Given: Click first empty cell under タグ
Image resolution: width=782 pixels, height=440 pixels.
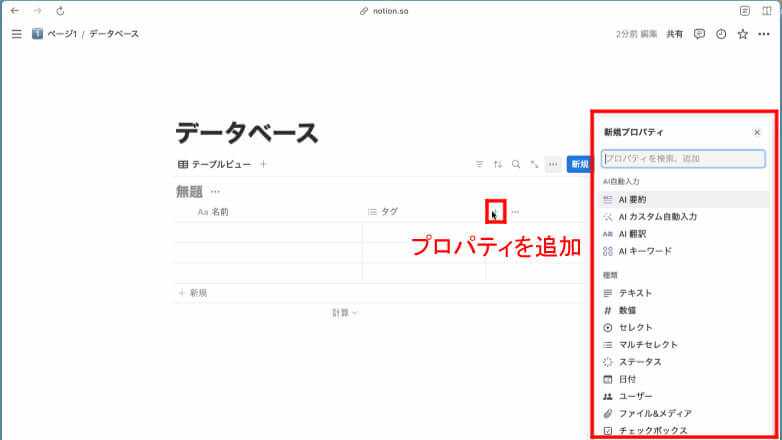Looking at the screenshot, I should pos(424,232).
